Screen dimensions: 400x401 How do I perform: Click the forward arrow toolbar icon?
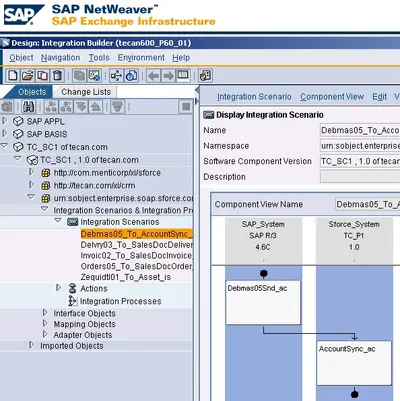click(169, 76)
